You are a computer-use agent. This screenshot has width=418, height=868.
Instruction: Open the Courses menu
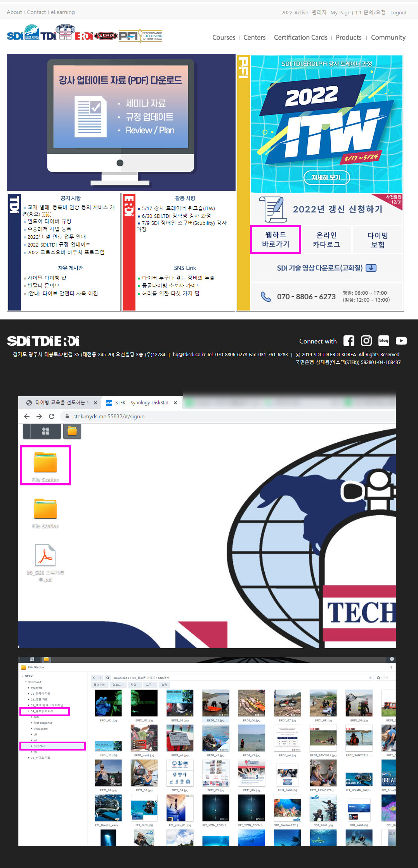point(224,38)
